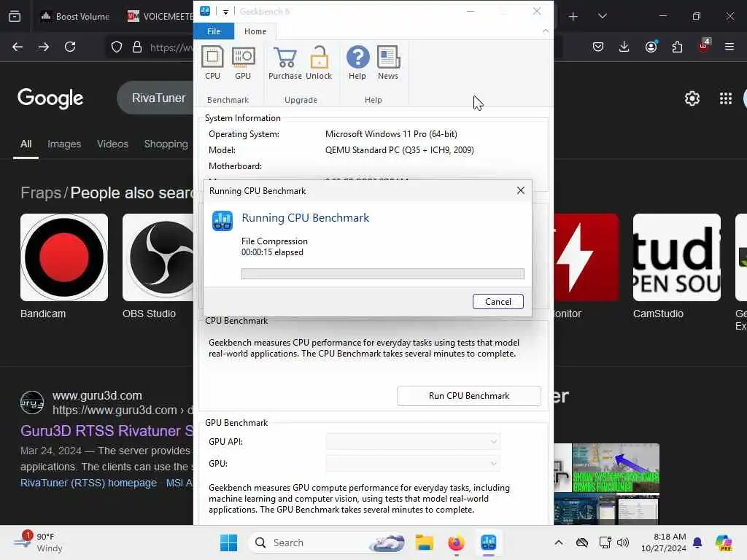Click the benchmark progress bar

(382, 274)
